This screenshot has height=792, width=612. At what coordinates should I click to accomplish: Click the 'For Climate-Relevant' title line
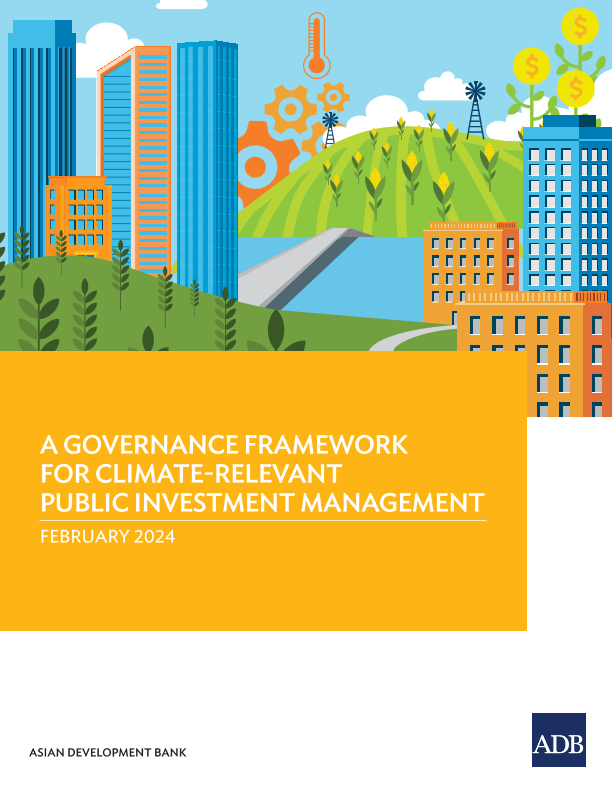(x=190, y=472)
